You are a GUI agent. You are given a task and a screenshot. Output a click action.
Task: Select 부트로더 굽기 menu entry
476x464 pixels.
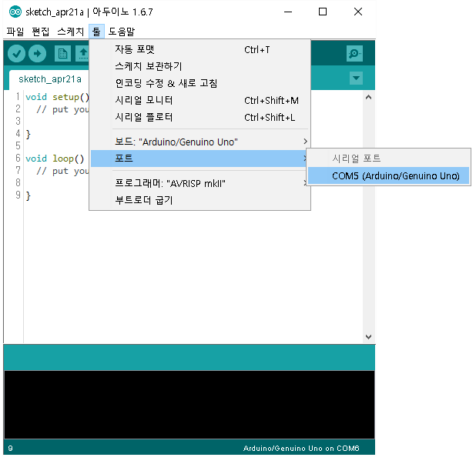click(200, 200)
